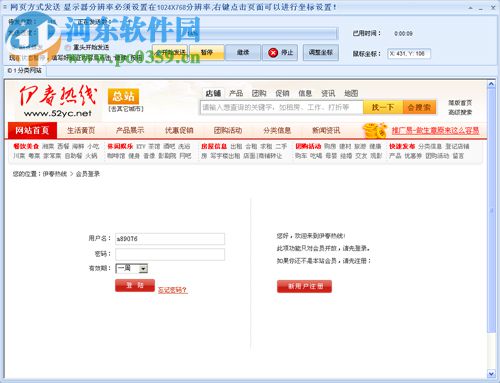The width and height of the screenshot is (500, 383).
Task: Open the 生活黄页 navigation item
Action: [81, 130]
